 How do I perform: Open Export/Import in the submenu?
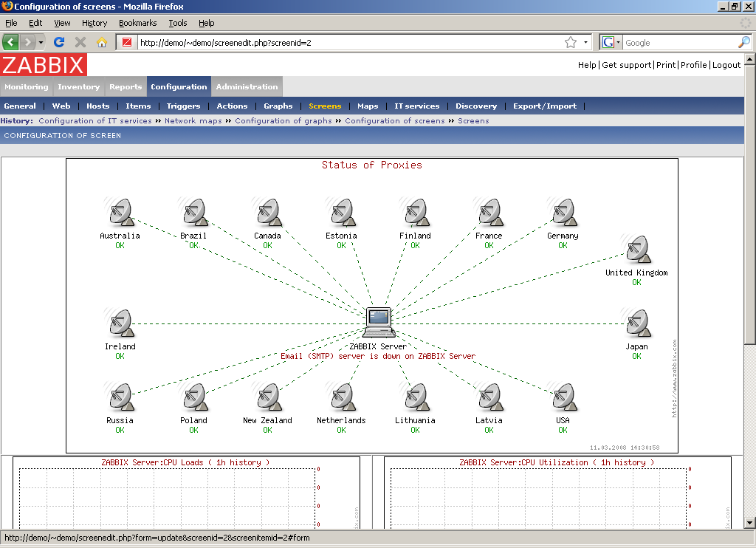pos(545,106)
